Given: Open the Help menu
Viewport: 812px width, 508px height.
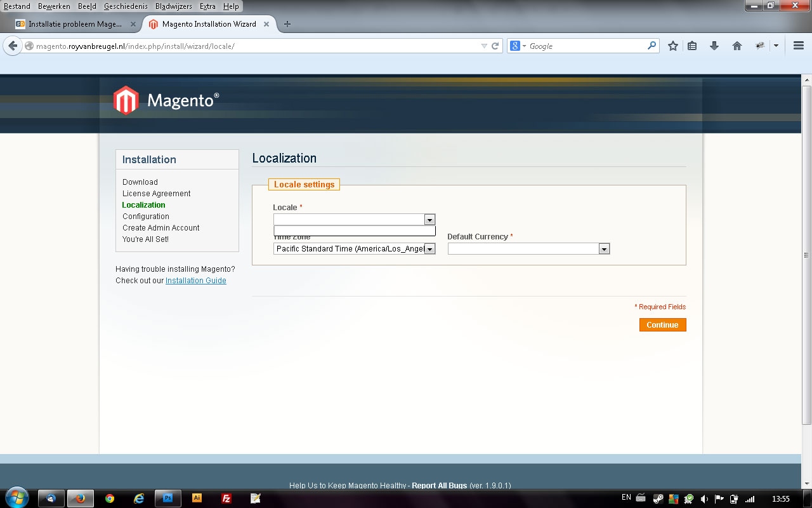Looking at the screenshot, I should tap(231, 6).
